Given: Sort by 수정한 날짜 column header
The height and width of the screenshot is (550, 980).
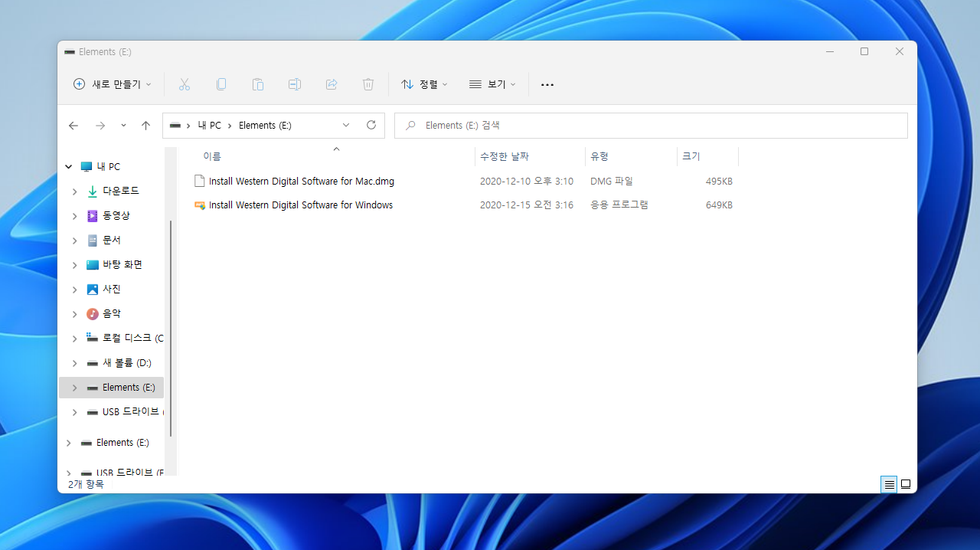Looking at the screenshot, I should tap(530, 156).
